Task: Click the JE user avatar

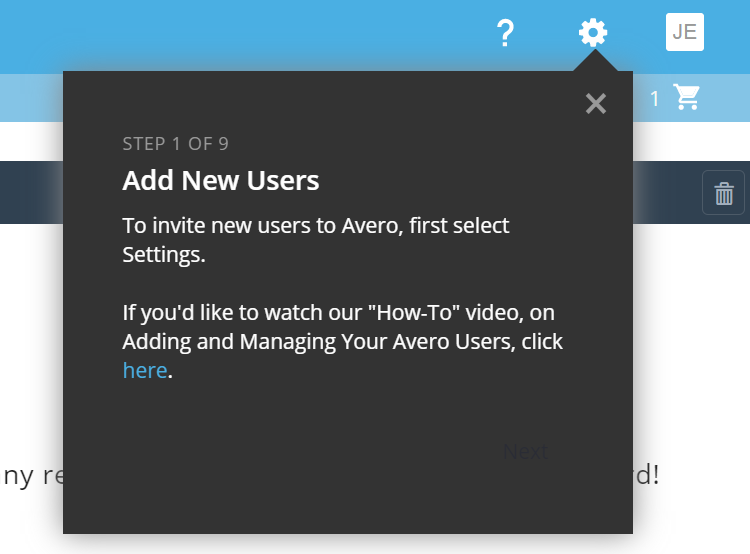Action: click(685, 32)
